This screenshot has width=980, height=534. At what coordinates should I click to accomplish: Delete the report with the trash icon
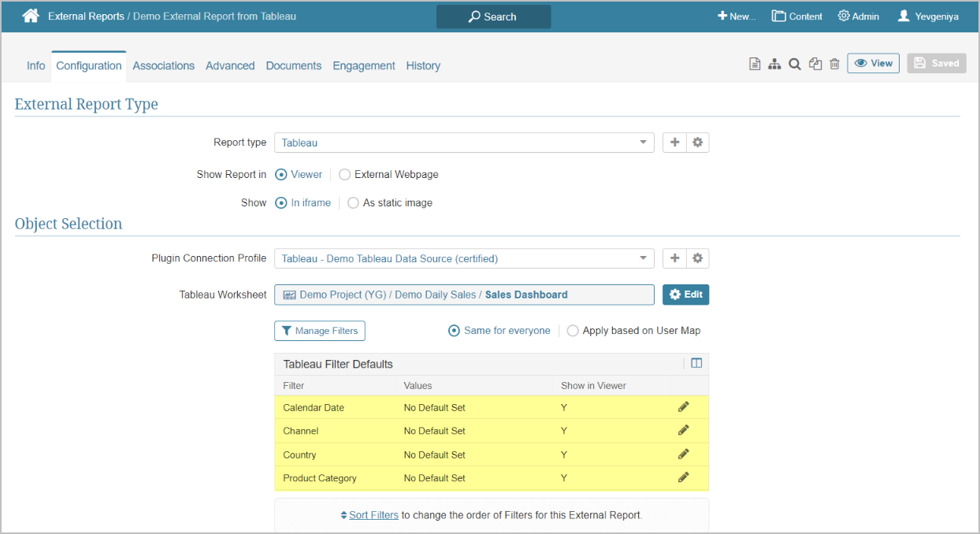(834, 65)
